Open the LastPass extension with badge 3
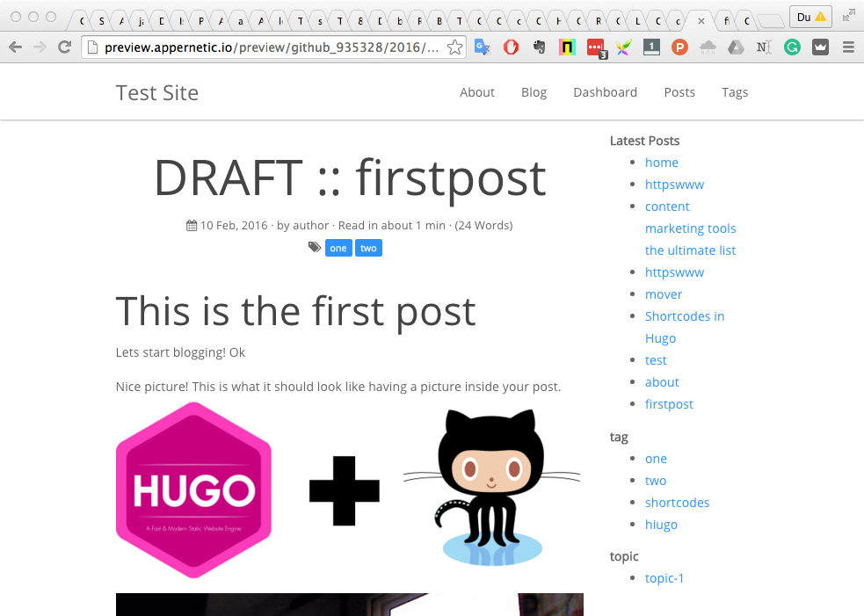This screenshot has height=616, width=864. click(596, 48)
